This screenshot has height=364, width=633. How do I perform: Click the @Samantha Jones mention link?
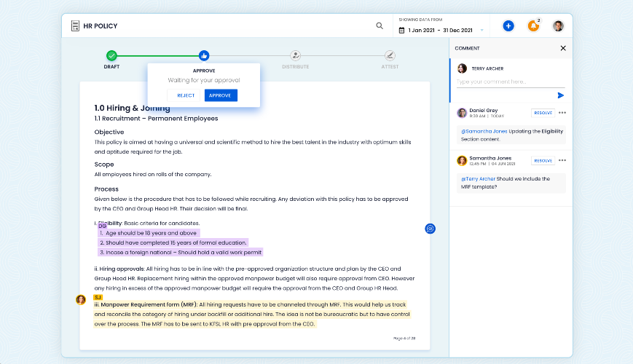[484, 131]
